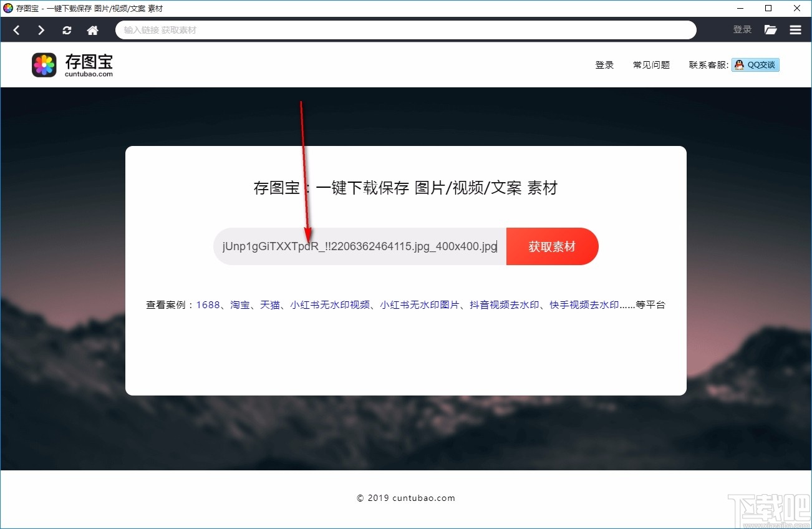Refresh the current page

tap(67, 29)
